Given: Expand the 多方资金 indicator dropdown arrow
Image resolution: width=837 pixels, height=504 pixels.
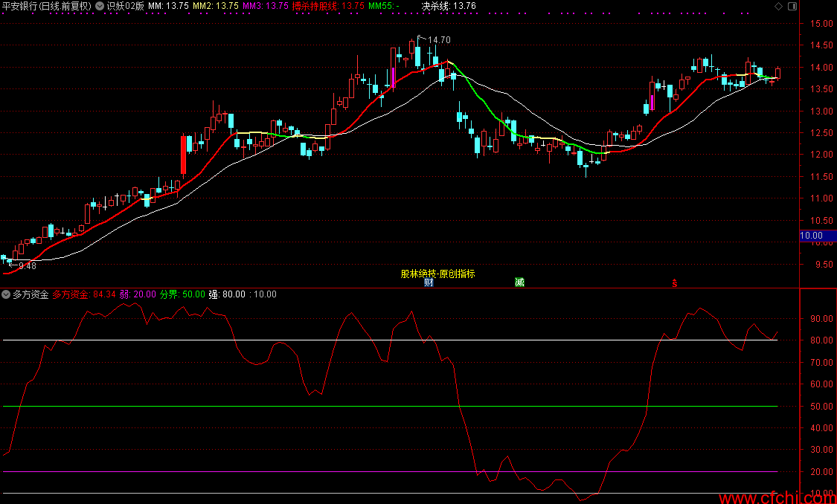Looking at the screenshot, I should [6, 294].
